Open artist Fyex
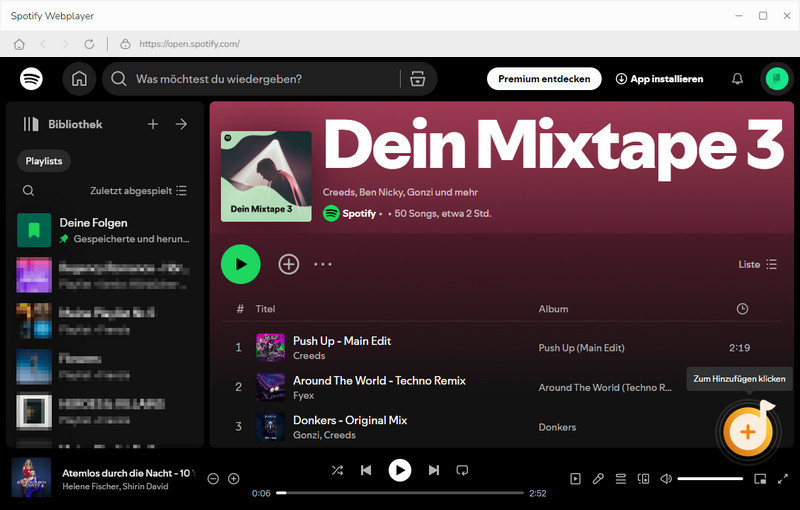Image resolution: width=800 pixels, height=510 pixels. pos(303,395)
